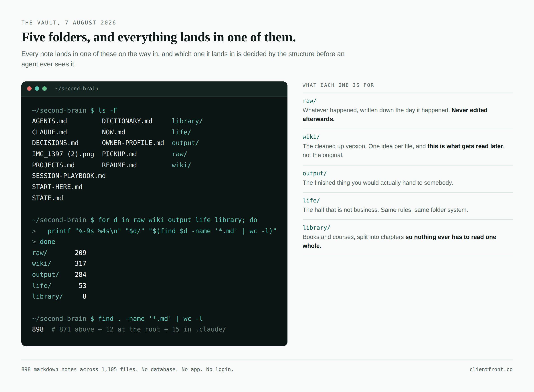
Task: Select SESSION-PLAYBOOK.md in the listing
Action: [x=69, y=176]
